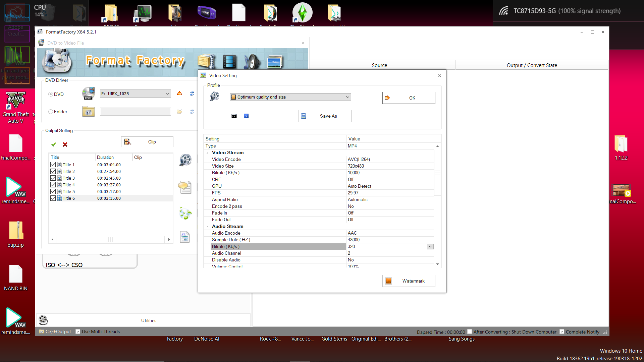Click title list scroll right arrow
644x362 pixels.
pyautogui.click(x=169, y=239)
